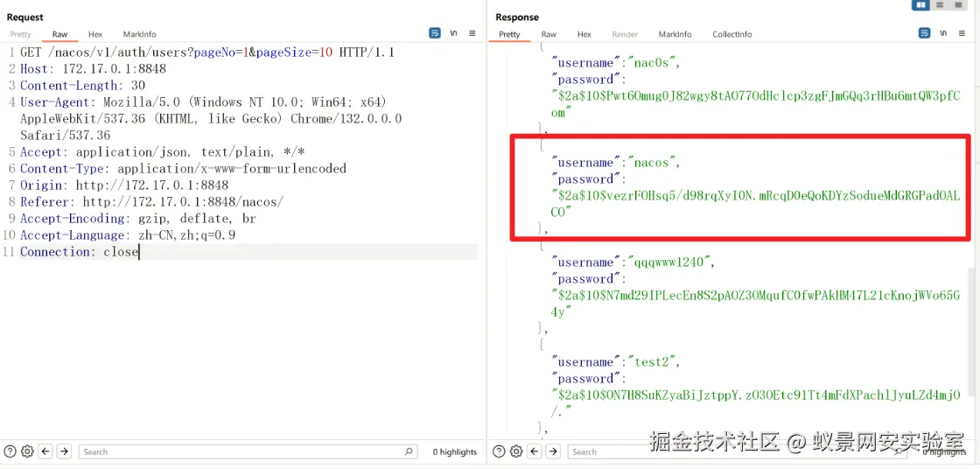Click '0 highlights' label under Request panel
The width and height of the screenshot is (980, 469).
pos(454,451)
